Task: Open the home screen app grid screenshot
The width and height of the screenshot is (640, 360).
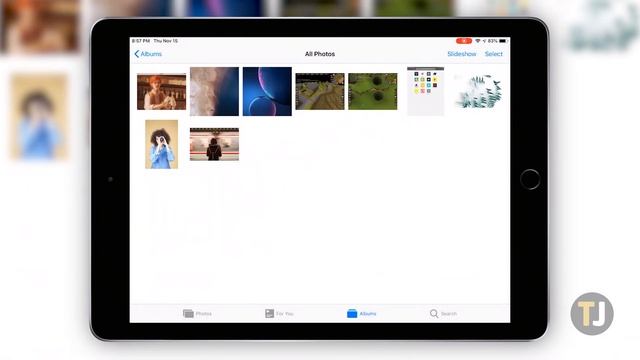Action: pos(425,91)
